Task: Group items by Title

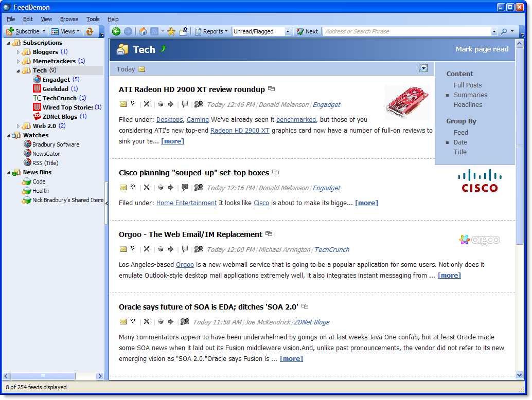Action: coord(460,152)
